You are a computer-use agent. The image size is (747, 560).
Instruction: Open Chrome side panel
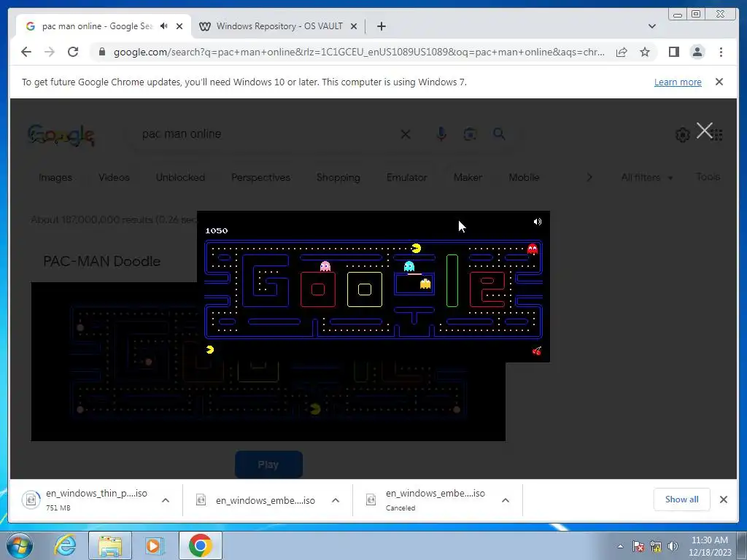673,52
